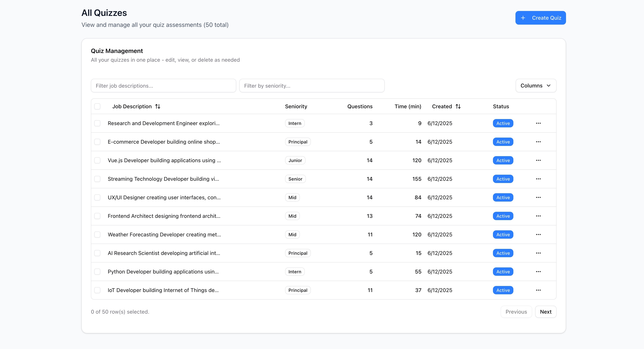Screen dimensions: 644x349
Task: Click the Create Quiz button
Action: click(x=540, y=18)
